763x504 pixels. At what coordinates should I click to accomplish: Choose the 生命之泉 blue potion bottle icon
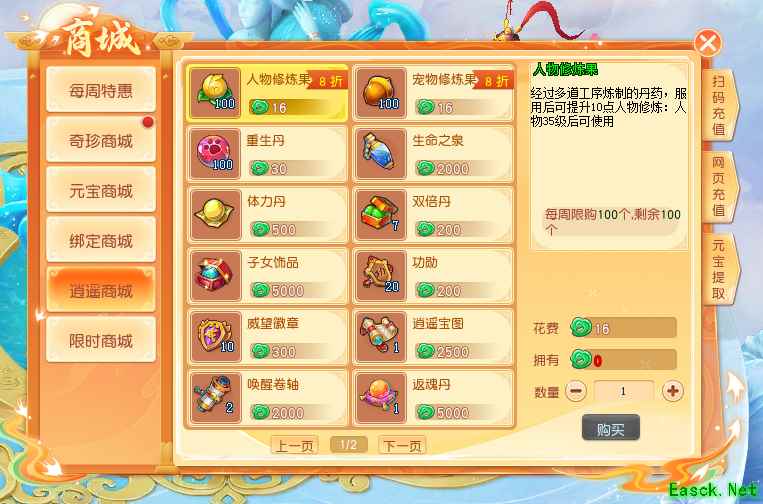(381, 154)
